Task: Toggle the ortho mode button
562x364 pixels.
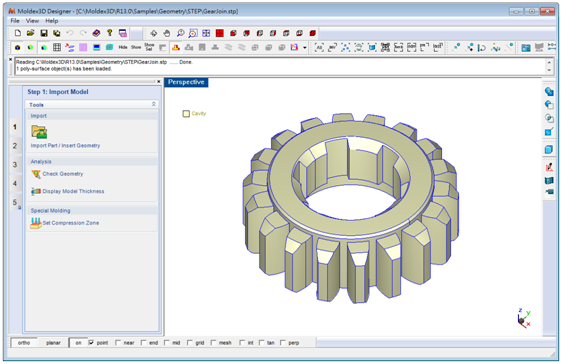Action: (24, 343)
